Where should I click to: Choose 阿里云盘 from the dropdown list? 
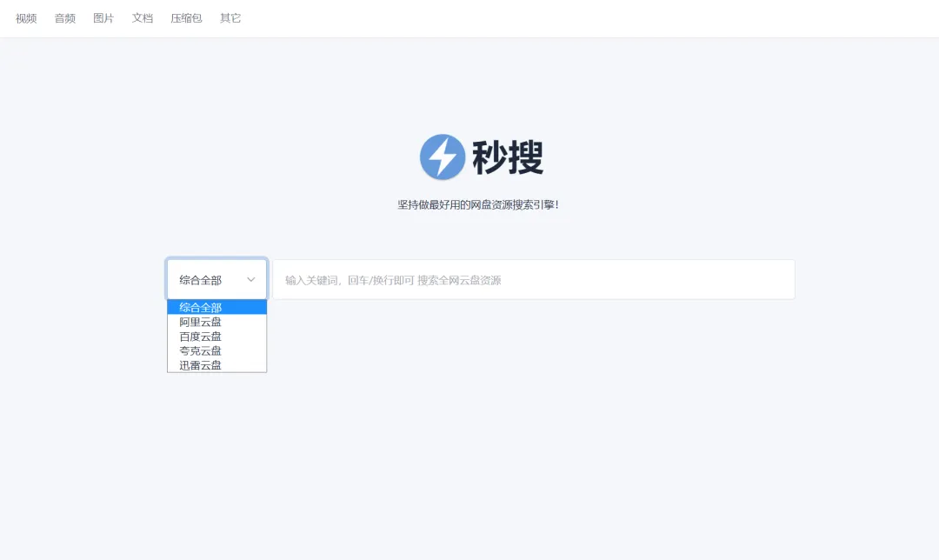click(x=216, y=322)
